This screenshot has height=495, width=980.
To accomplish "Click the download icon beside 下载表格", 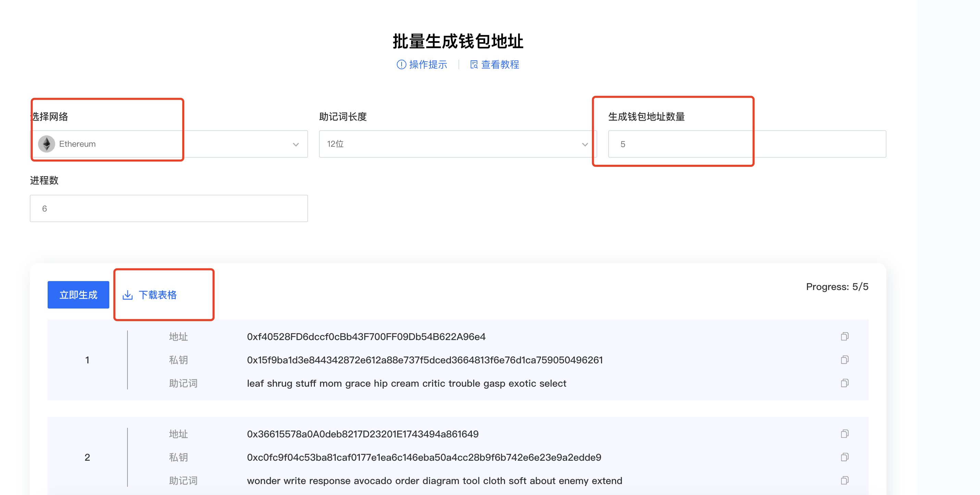I will coord(127,295).
